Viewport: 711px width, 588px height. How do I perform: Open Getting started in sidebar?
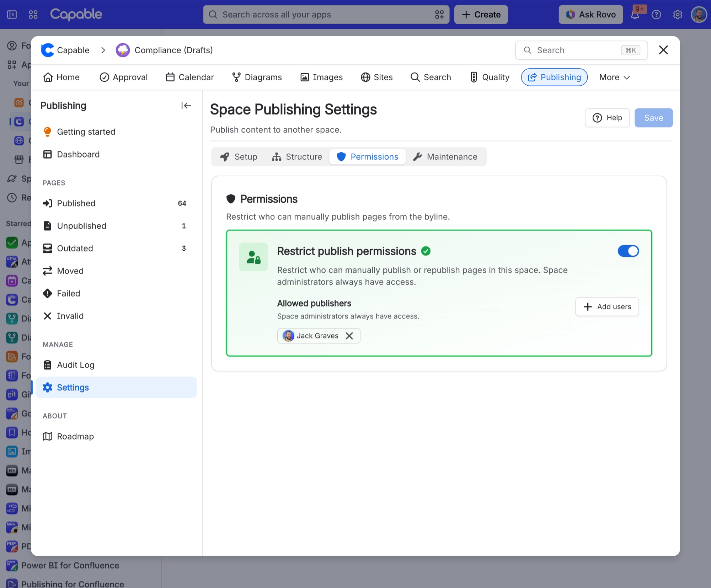click(116, 132)
